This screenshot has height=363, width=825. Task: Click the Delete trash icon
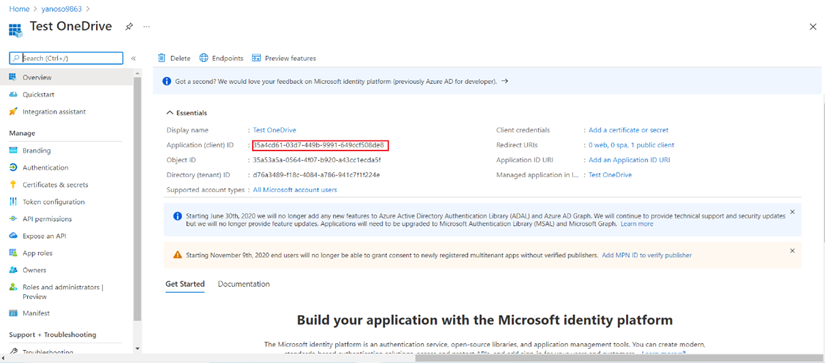(162, 58)
